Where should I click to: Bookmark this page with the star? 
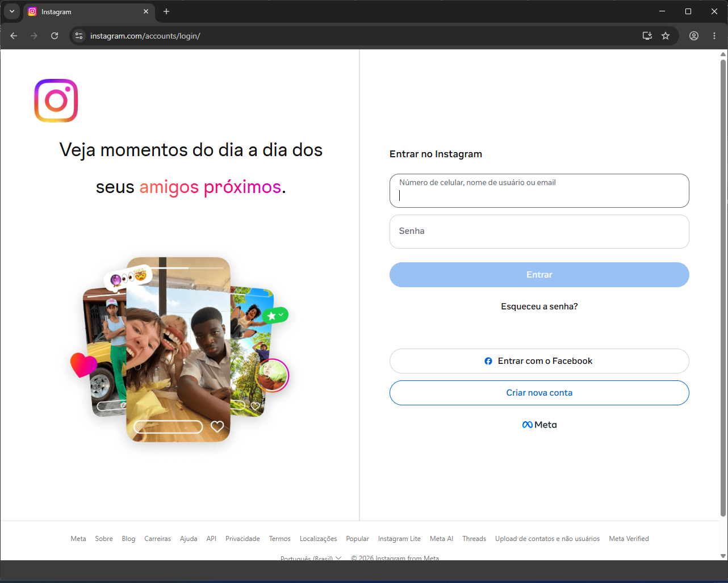pyautogui.click(x=666, y=36)
